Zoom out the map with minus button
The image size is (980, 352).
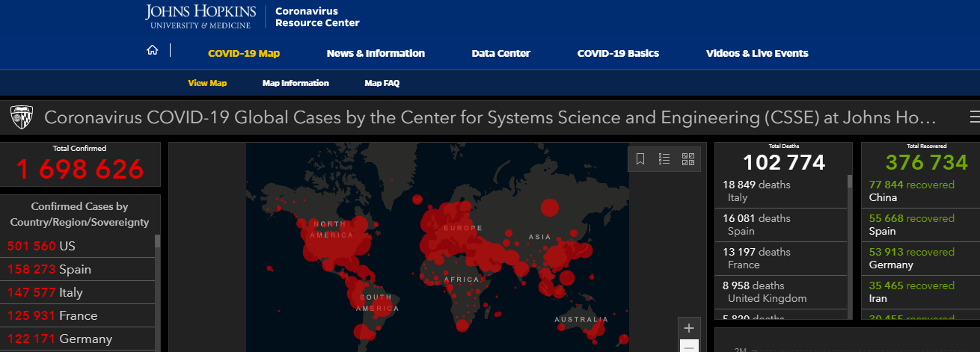[x=689, y=347]
